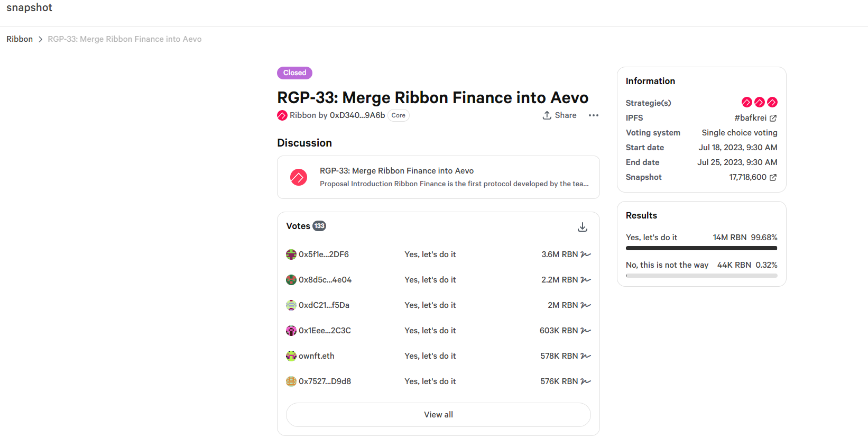Click the first strategy icon in Information
The width and height of the screenshot is (868, 437).
(746, 102)
